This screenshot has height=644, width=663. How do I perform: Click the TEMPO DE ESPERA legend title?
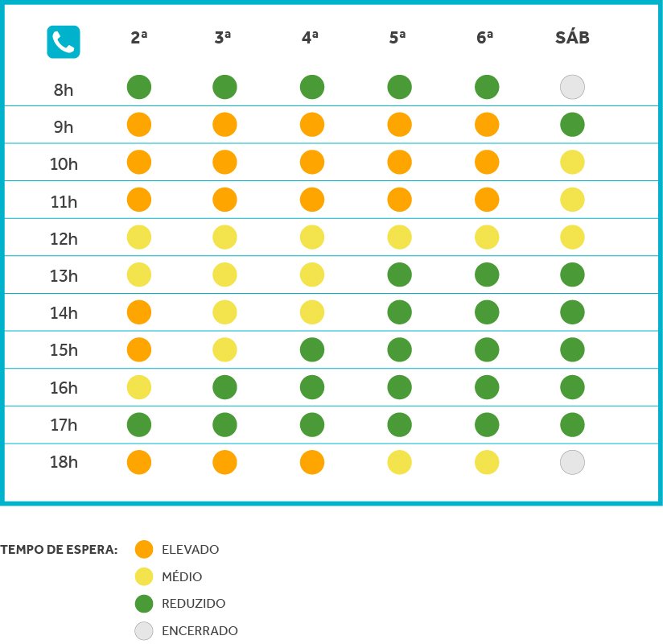coord(59,550)
